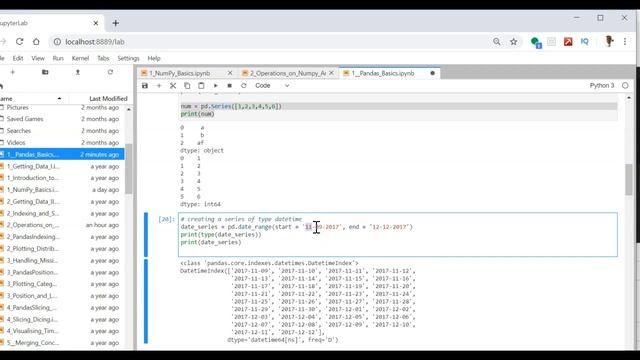Close the 2_Operations_on_Numpy tab
Image resolution: width=640 pixels, height=360 pixels.
coord(331,73)
